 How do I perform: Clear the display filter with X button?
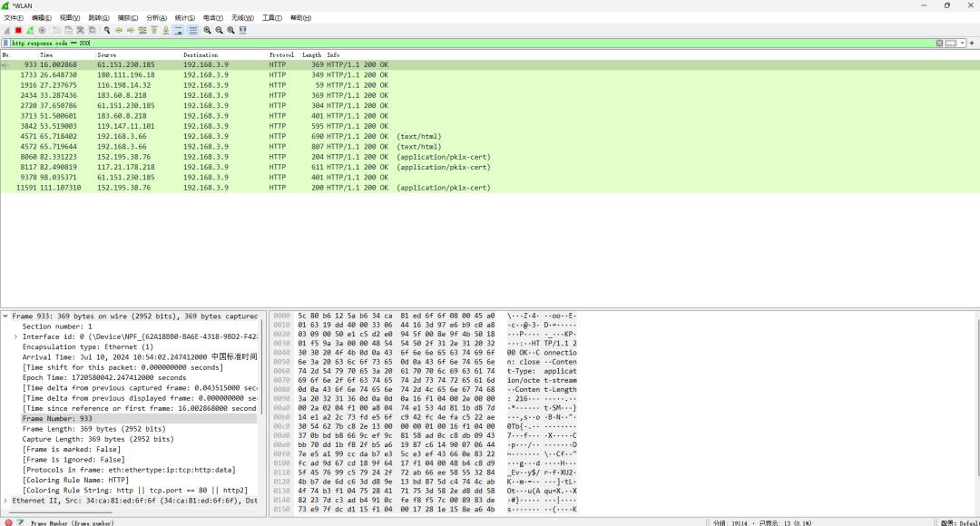tap(939, 43)
